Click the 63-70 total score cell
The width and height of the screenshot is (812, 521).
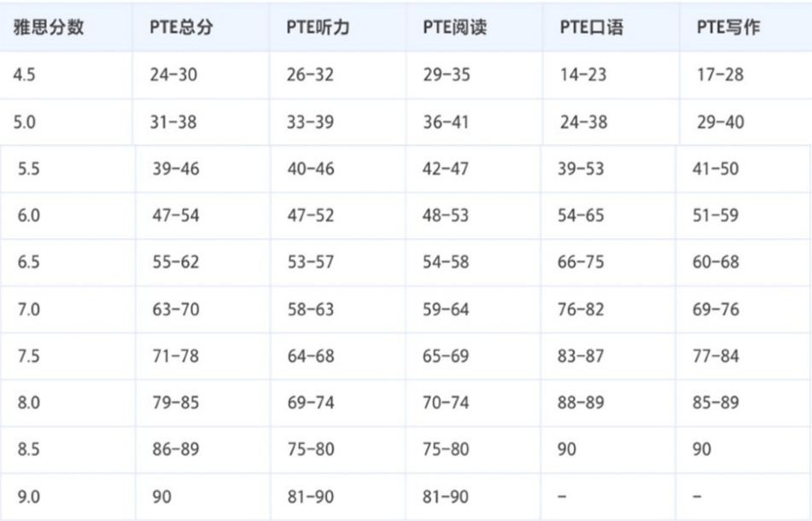[x=176, y=309]
